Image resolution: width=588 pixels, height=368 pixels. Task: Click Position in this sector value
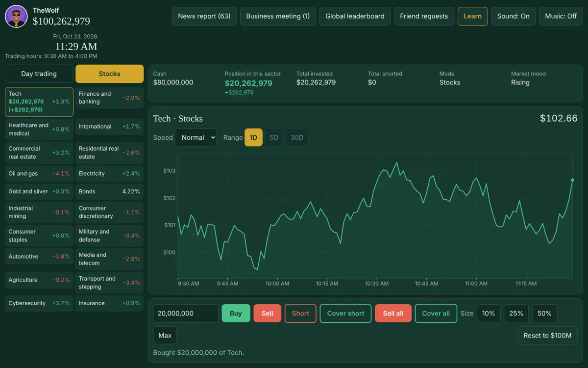click(x=248, y=83)
